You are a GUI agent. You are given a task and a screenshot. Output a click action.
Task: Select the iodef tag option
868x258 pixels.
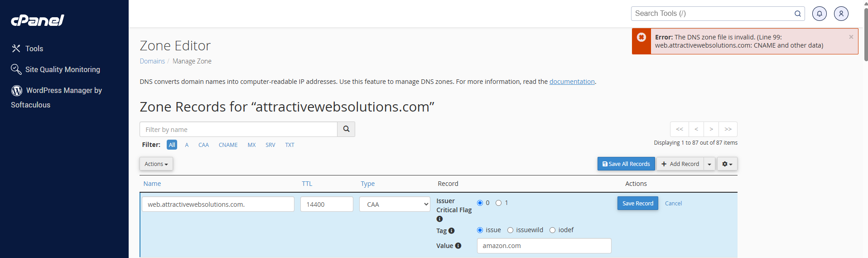coord(552,230)
